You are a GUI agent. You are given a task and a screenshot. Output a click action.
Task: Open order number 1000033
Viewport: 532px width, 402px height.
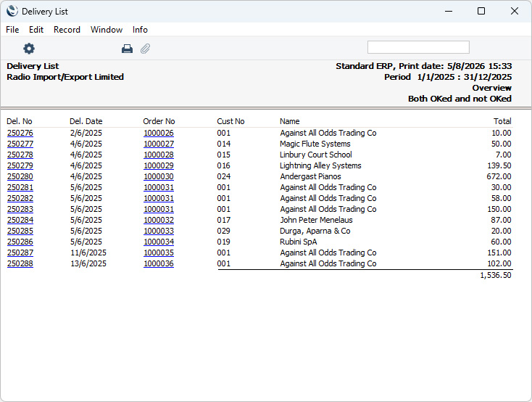tap(159, 231)
